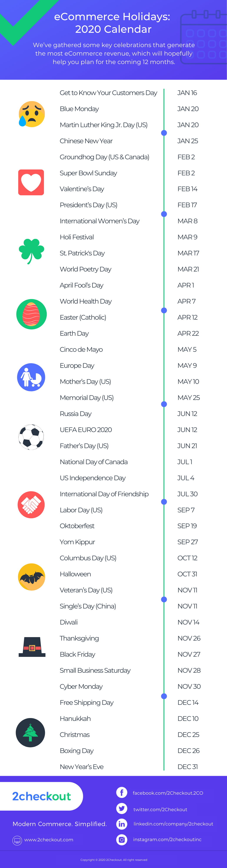
Task: Click the crying face emoji icon
Action: pos(32,114)
